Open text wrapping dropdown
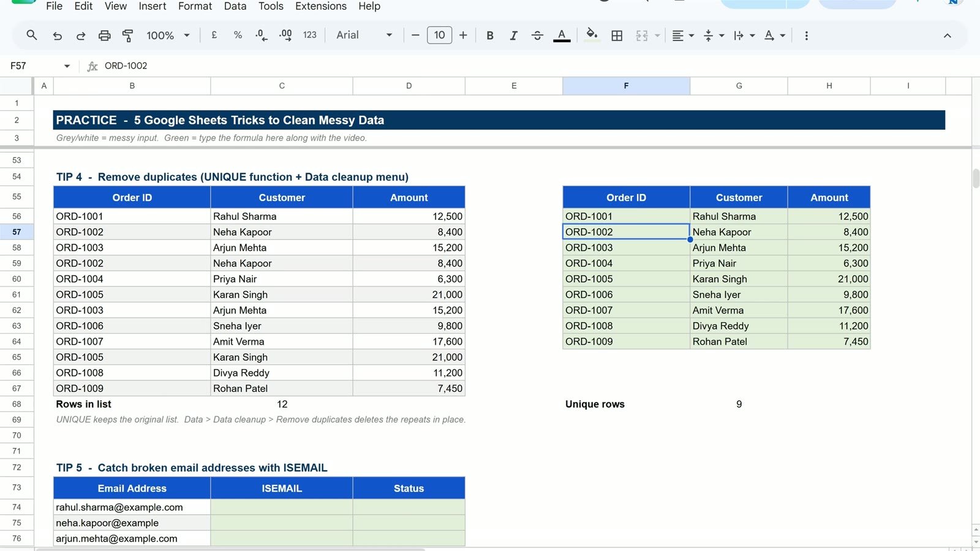The height and width of the screenshot is (551, 980). [744, 36]
